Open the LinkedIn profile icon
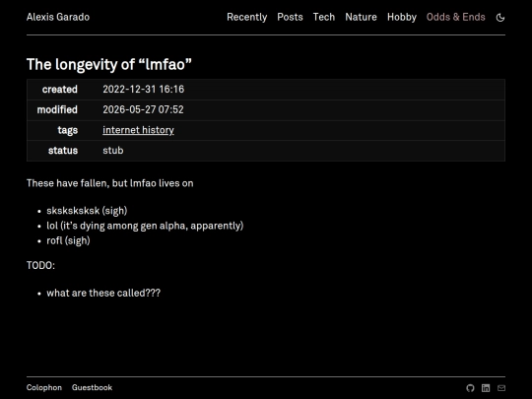532x399 pixels. [486, 388]
